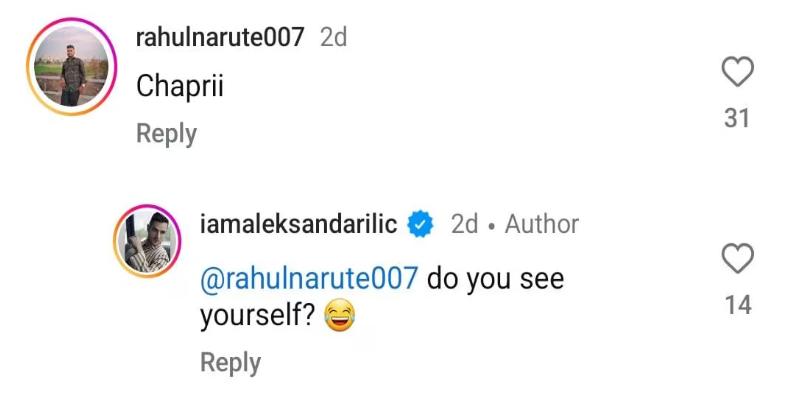Click the 2d timestamp next to rahulnarute007
This screenshot has height=397, width=801.
[x=333, y=37]
